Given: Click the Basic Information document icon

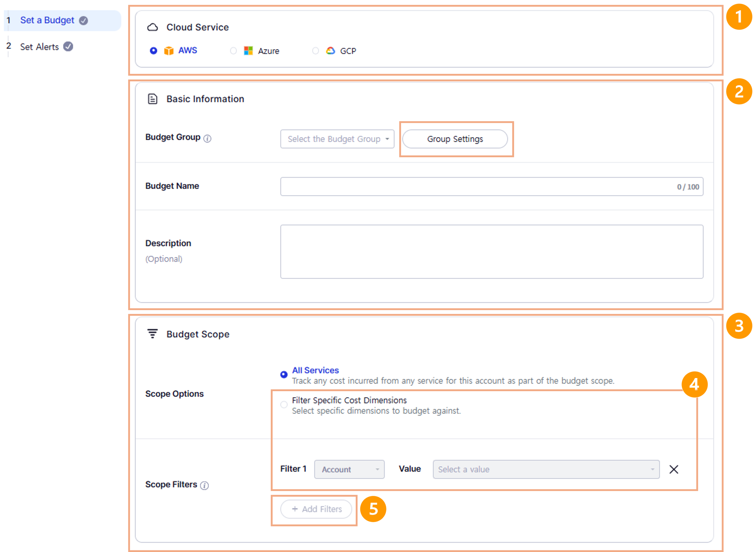Looking at the screenshot, I should click(x=153, y=99).
